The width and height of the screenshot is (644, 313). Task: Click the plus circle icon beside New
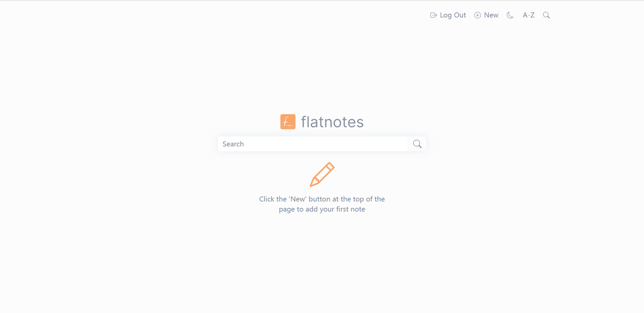click(478, 15)
